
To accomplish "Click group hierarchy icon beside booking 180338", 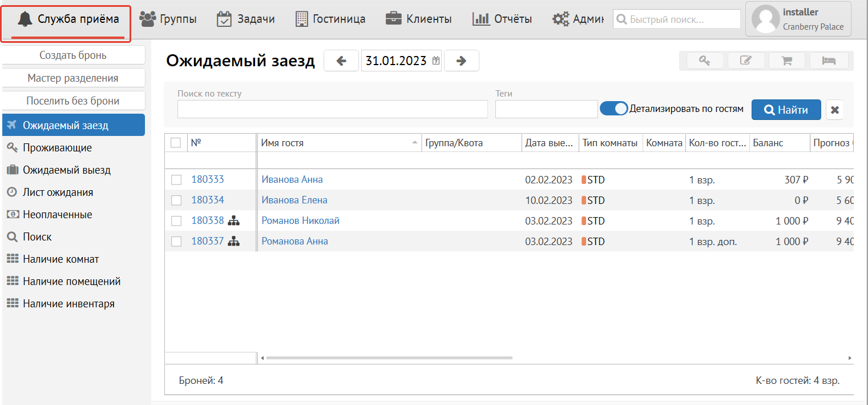I will click(x=233, y=221).
